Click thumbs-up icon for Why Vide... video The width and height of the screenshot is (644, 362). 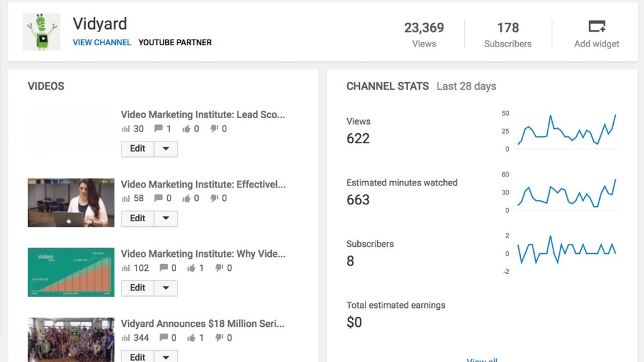(191, 268)
